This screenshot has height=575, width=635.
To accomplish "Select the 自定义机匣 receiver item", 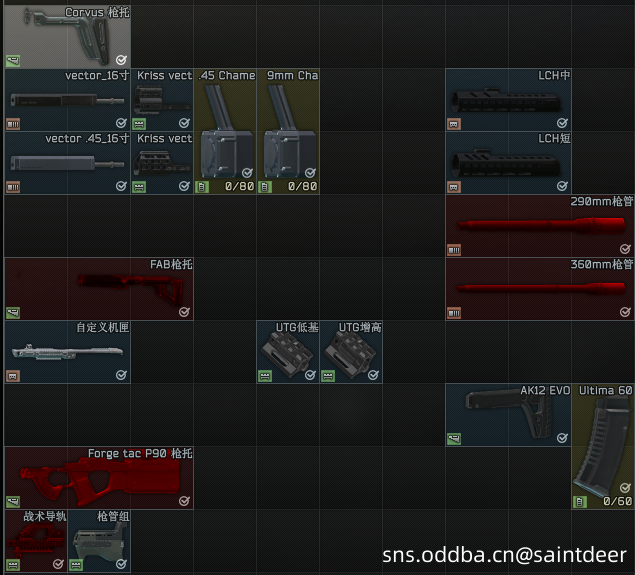I will (68, 352).
